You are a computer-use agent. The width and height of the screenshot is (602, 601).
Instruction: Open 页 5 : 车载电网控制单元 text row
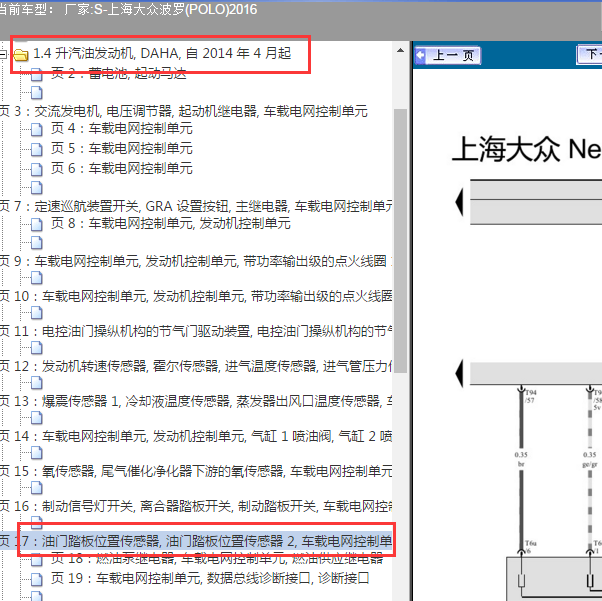pyautogui.click(x=122, y=148)
